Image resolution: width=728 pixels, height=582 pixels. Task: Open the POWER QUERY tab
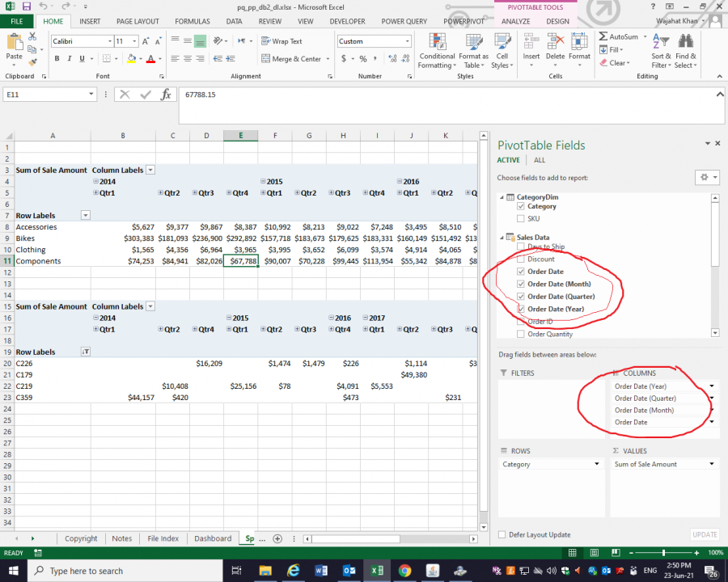coord(404,21)
